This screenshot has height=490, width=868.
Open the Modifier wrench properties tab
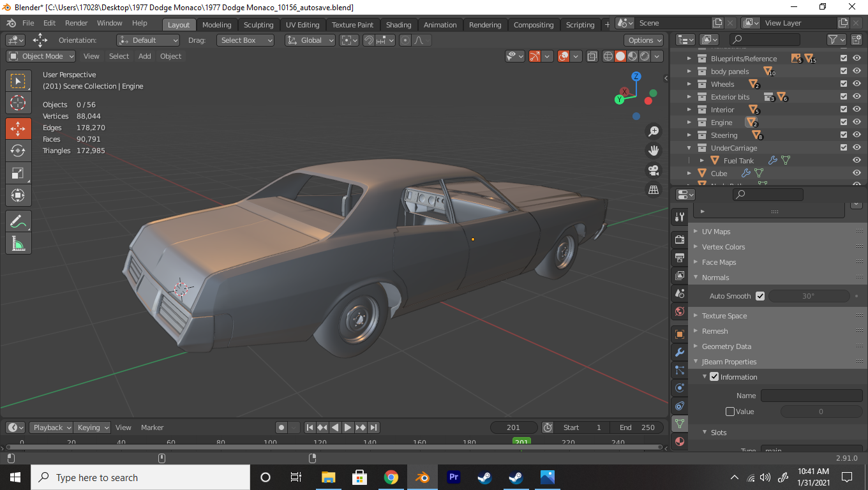(x=680, y=352)
